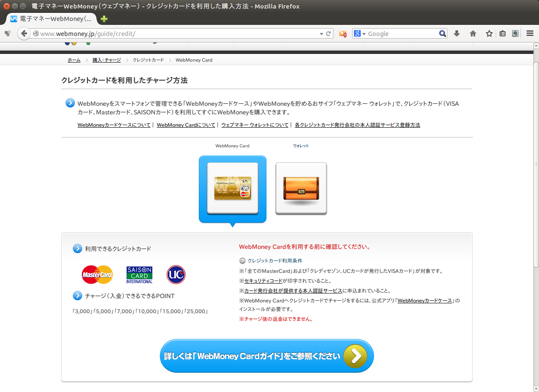Bookmark this page with the star icon
Screen dimensions: 539x392
point(489,33)
